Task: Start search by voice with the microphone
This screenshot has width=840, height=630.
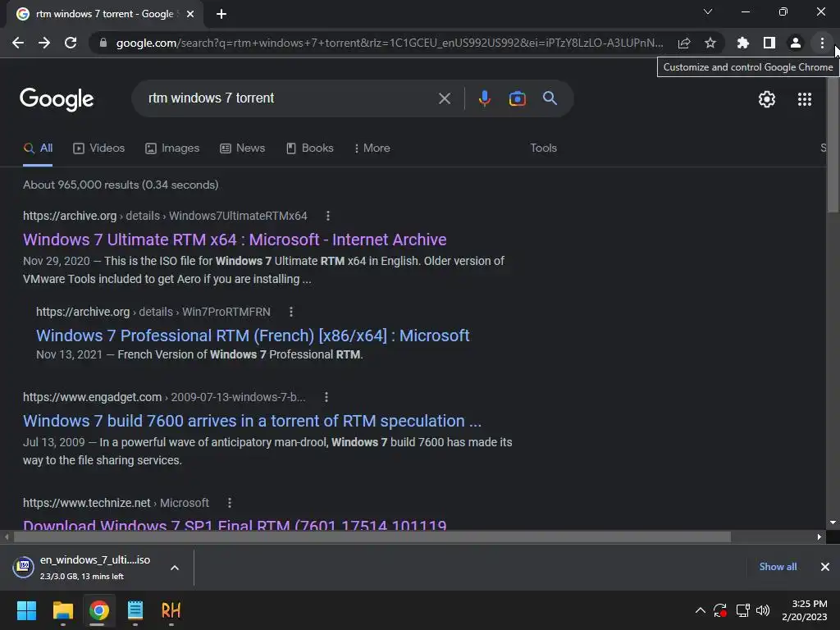Action: tap(484, 98)
